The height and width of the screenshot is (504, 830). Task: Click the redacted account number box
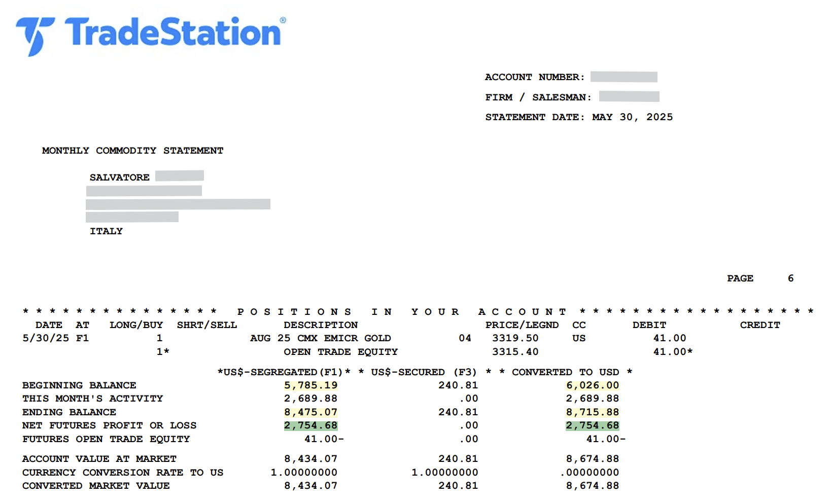(624, 77)
